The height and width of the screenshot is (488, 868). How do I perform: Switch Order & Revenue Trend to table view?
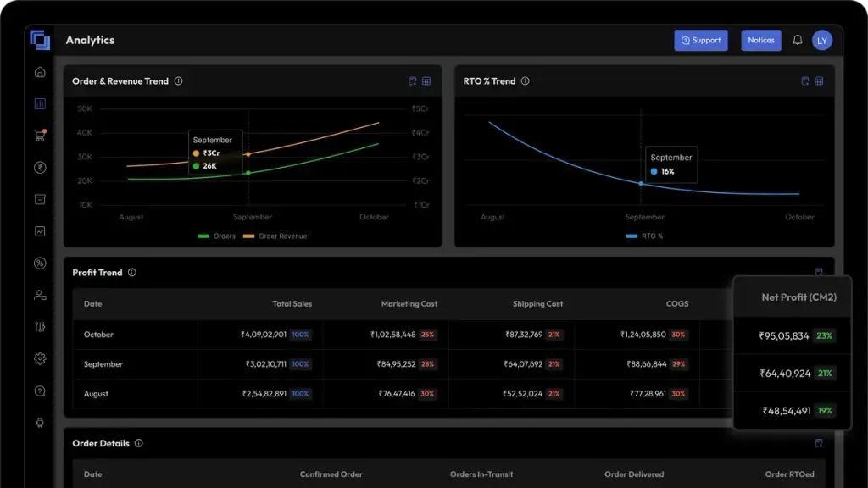[x=426, y=81]
